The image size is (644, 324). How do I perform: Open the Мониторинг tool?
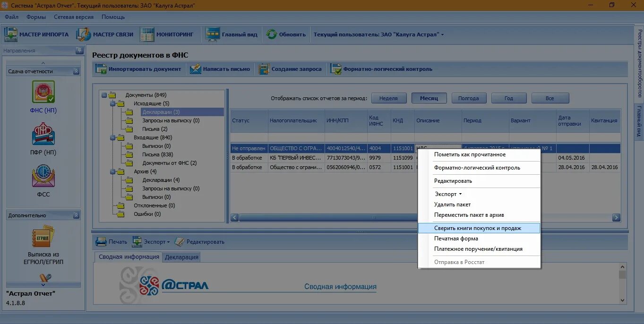pos(167,34)
